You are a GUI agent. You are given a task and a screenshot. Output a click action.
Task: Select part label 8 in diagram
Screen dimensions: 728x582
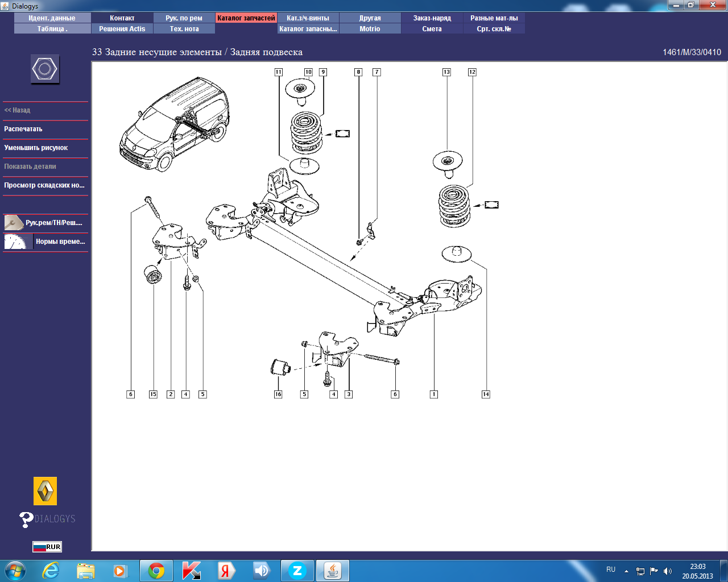pyautogui.click(x=358, y=72)
